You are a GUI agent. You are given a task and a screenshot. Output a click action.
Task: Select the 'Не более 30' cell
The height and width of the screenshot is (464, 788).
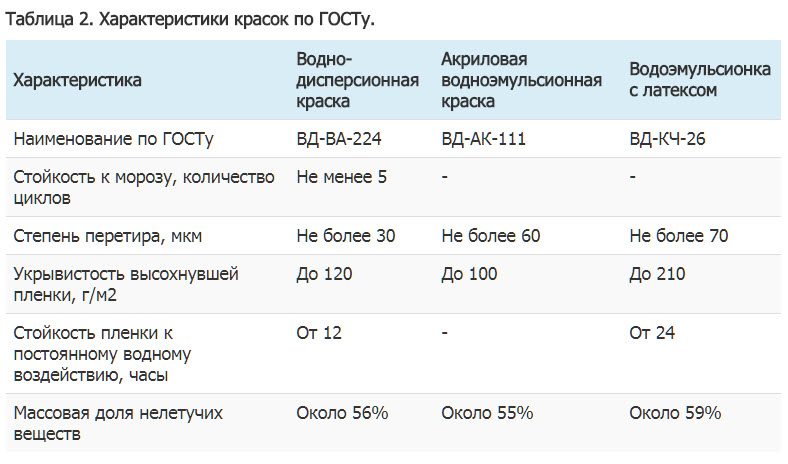click(x=346, y=236)
